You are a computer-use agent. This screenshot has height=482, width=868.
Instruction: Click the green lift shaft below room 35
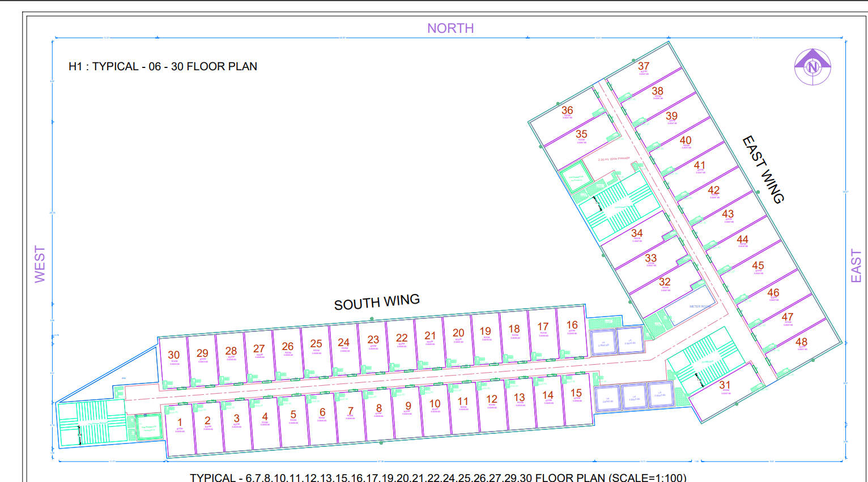pos(577,177)
